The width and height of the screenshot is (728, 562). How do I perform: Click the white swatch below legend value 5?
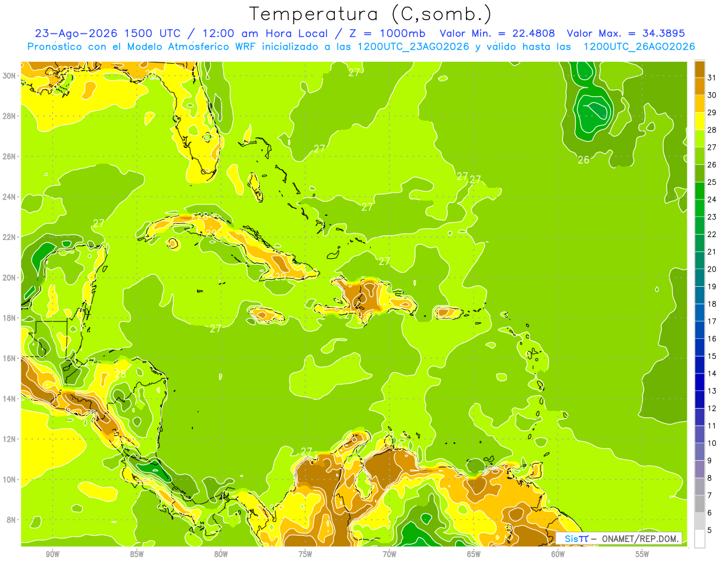click(x=699, y=539)
